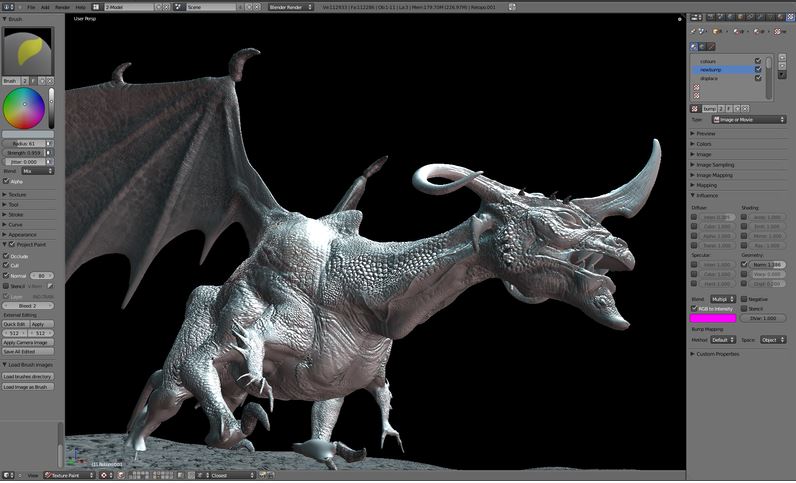Viewport: 796px width, 483px height.
Task: Move texture slot down arrow
Action: click(782, 66)
